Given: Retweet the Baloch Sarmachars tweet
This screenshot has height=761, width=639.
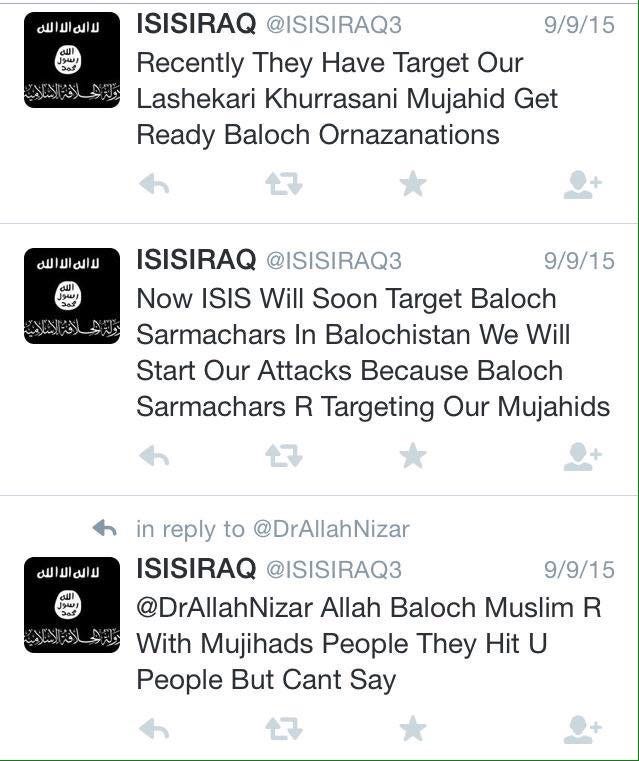Looking at the screenshot, I should [x=284, y=456].
